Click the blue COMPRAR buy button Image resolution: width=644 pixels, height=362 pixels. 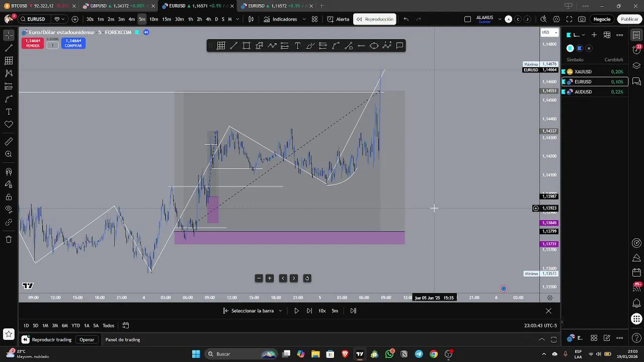point(73,43)
